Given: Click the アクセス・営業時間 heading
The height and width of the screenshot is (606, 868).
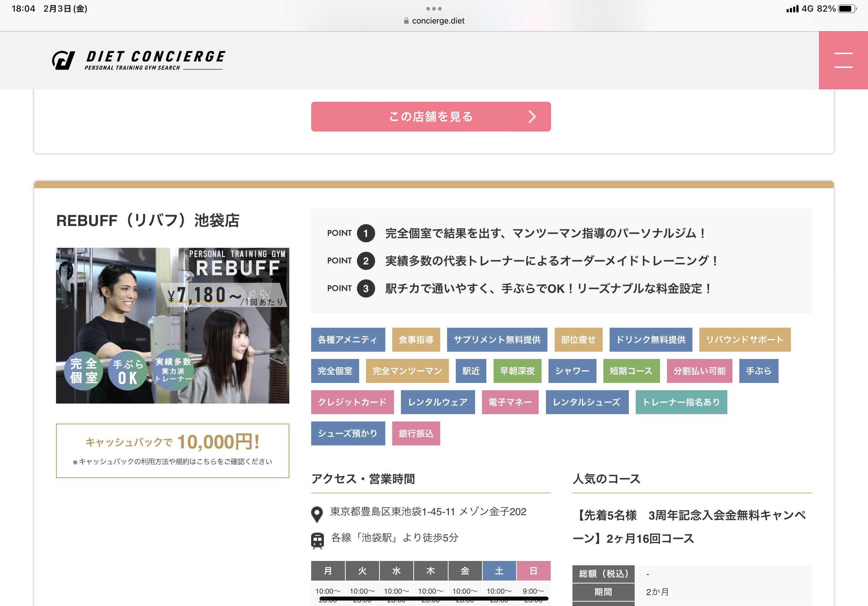Looking at the screenshot, I should 363,479.
